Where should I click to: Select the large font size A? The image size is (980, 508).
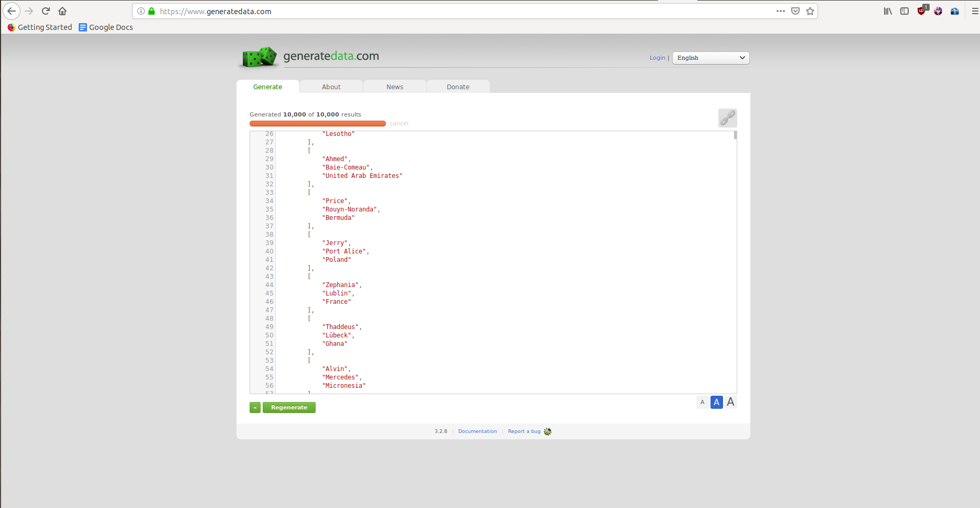click(x=730, y=402)
